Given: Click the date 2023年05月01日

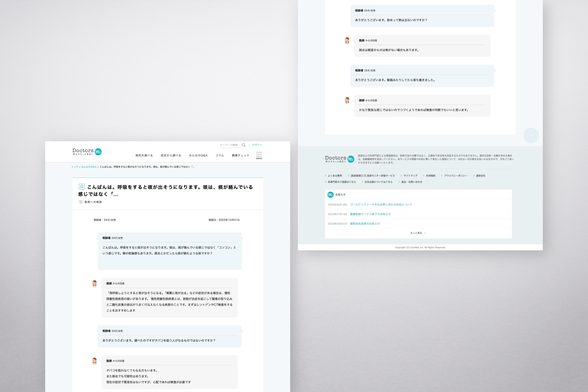Looking at the screenshot, I should point(337,224).
